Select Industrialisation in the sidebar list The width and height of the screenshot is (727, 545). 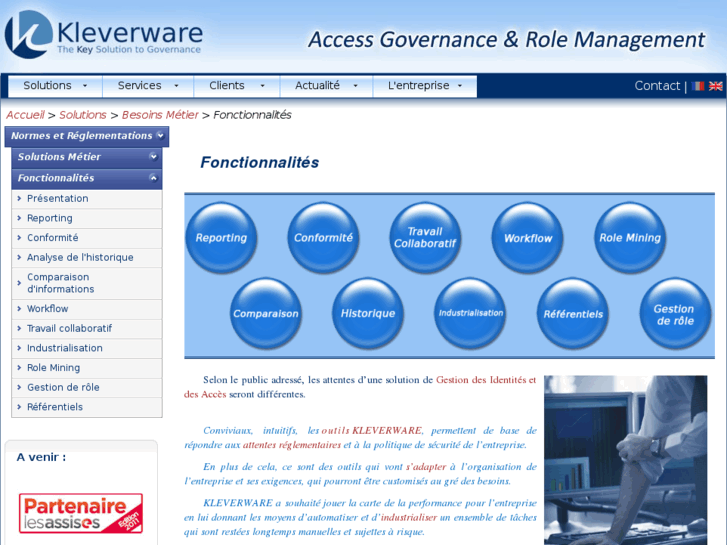point(87,348)
